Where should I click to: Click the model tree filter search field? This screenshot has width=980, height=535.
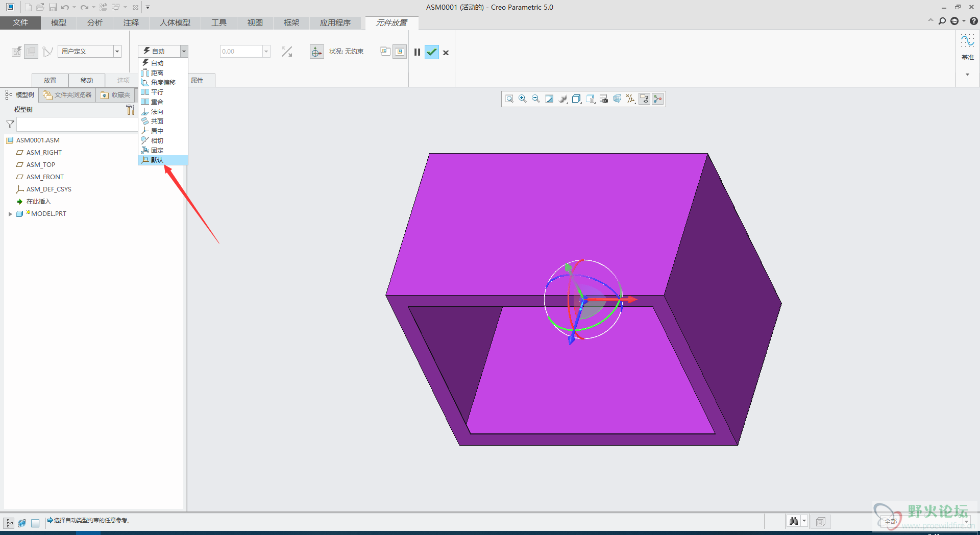click(77, 125)
